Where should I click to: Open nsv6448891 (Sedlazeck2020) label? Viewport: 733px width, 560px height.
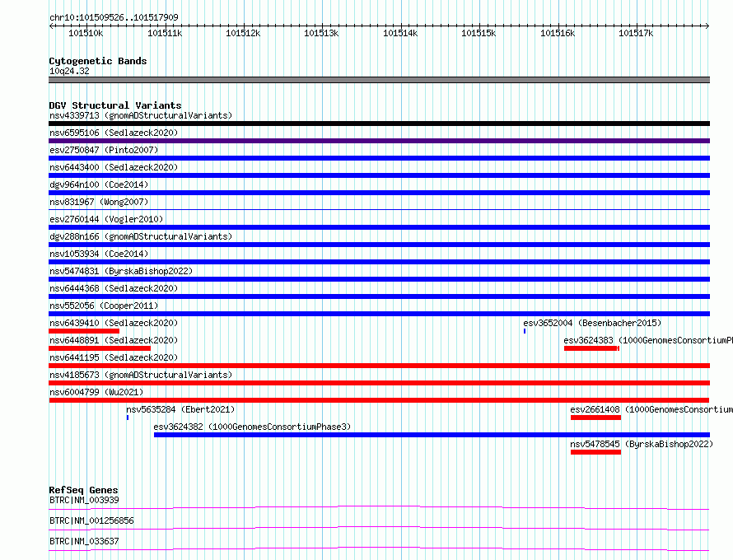pyautogui.click(x=114, y=340)
